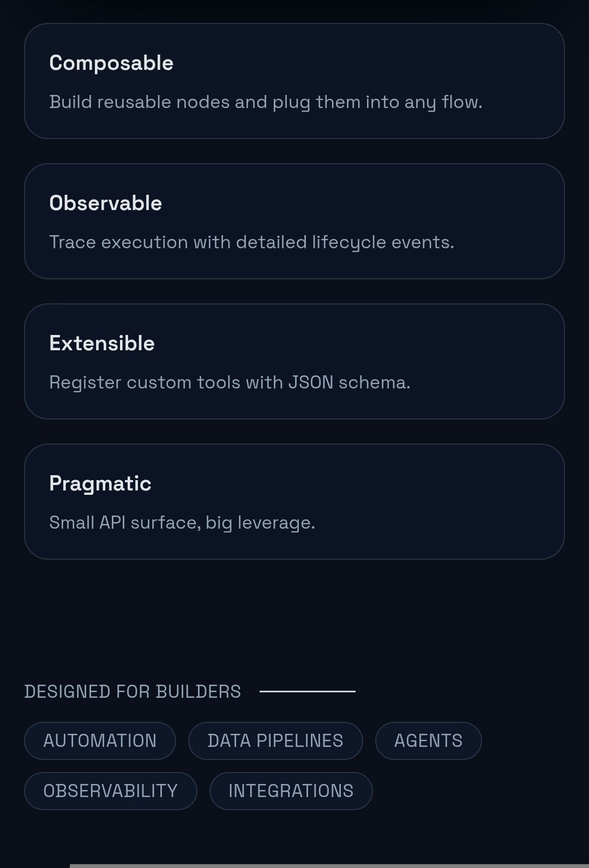589x868 pixels.
Task: Click the Composable card heading
Action: pos(111,63)
